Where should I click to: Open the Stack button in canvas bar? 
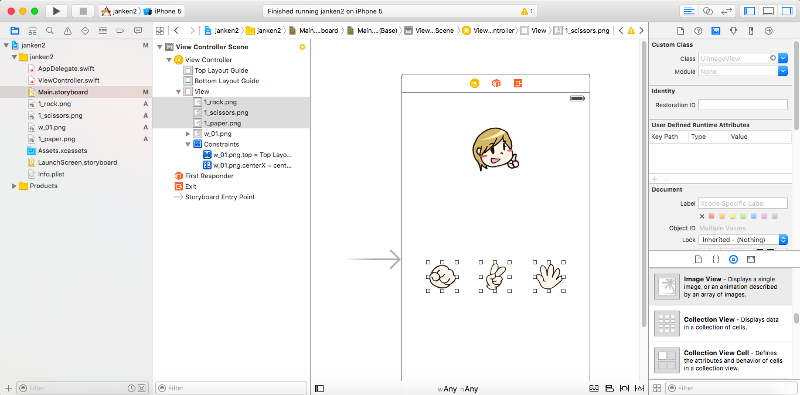(594, 388)
